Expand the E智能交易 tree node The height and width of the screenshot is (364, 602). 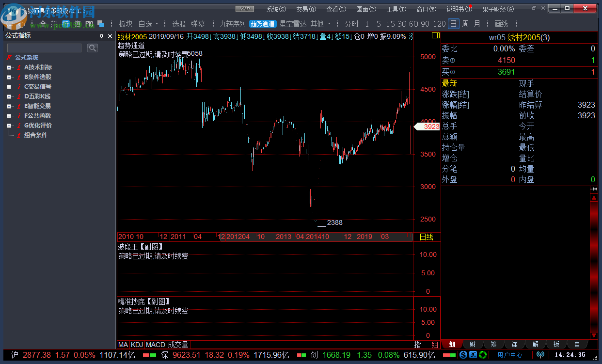(x=9, y=106)
